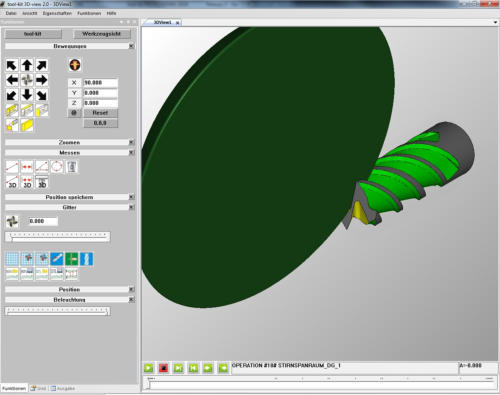Toggle the blue grid display icon
Image resolution: width=500 pixels, height=395 pixels.
[x=12, y=259]
